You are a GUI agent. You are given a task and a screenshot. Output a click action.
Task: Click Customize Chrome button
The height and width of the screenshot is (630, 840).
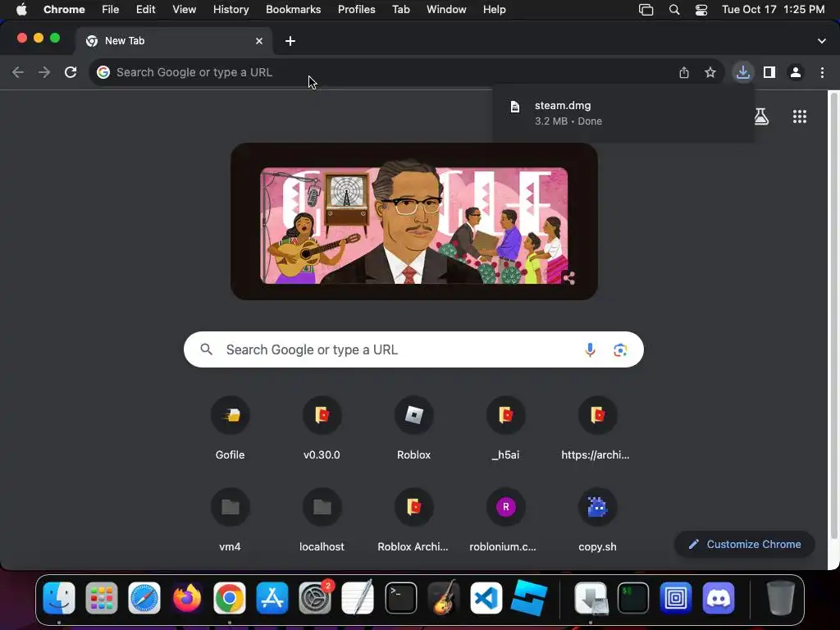[745, 545]
